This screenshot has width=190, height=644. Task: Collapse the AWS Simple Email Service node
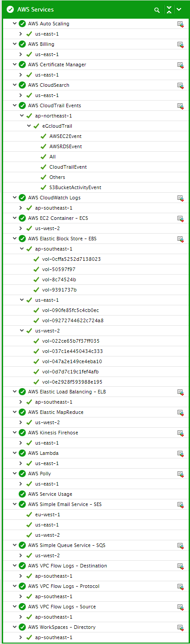pyautogui.click(x=15, y=504)
